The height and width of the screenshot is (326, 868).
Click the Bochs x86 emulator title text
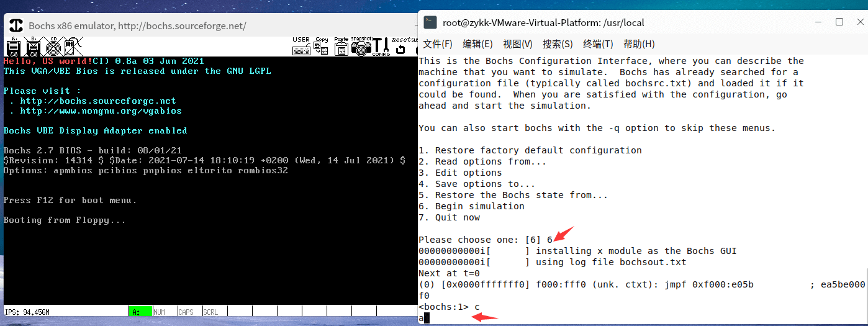[x=137, y=25]
